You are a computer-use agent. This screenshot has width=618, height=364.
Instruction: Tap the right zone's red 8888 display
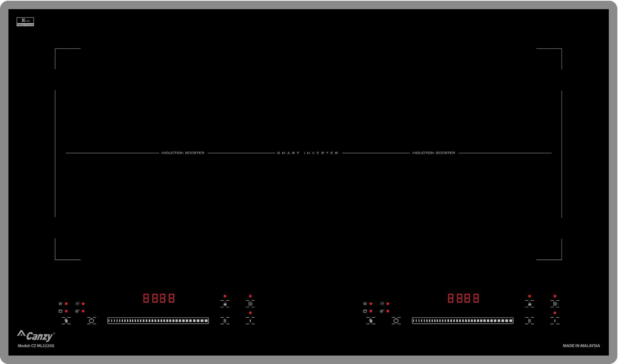tap(463, 298)
